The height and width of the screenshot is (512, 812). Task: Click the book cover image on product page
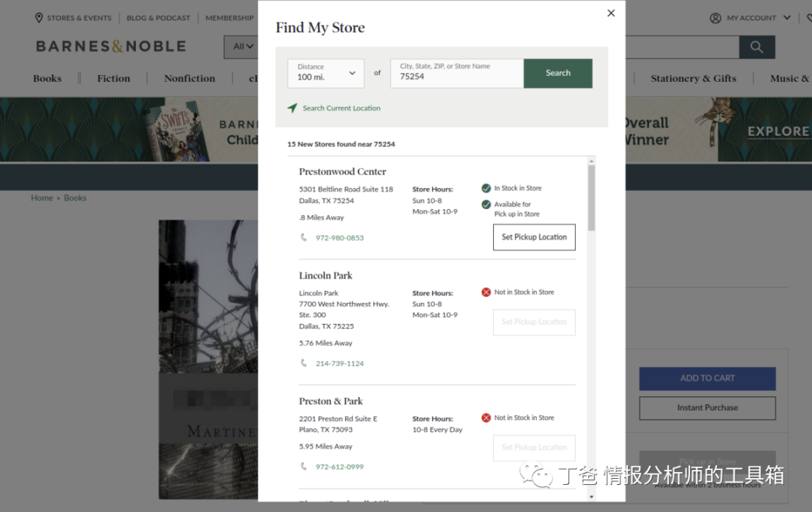click(x=208, y=359)
